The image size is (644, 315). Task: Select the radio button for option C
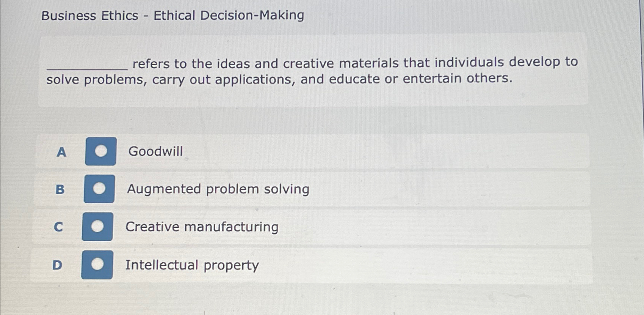click(98, 227)
